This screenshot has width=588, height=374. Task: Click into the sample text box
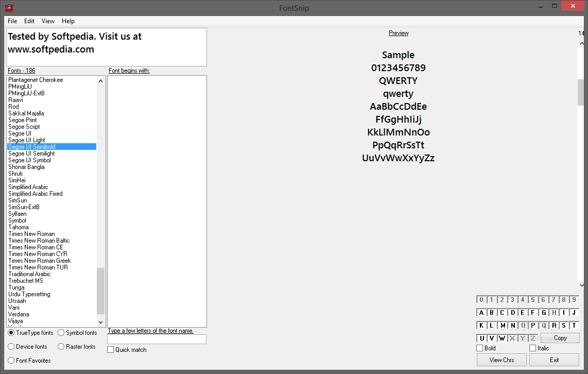pos(107,47)
